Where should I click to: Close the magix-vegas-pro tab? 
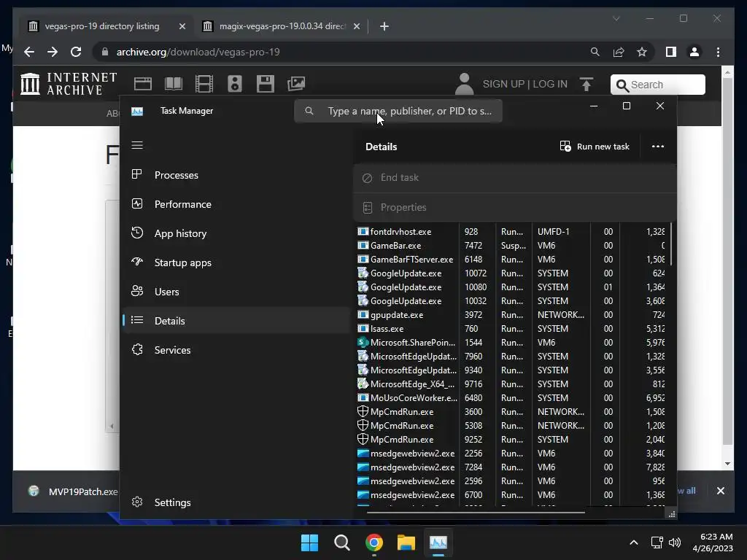tap(356, 26)
